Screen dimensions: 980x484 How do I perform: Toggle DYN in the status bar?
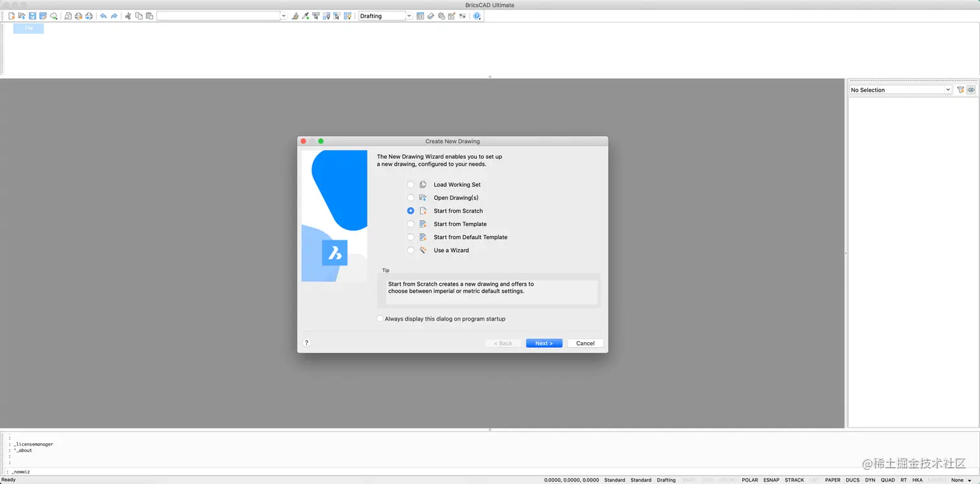[870, 480]
